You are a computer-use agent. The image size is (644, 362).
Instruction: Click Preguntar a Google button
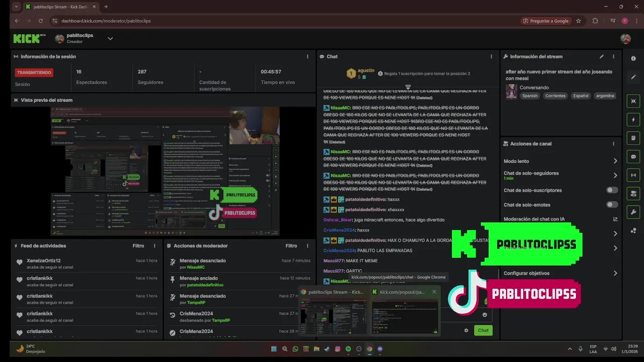[546, 21]
